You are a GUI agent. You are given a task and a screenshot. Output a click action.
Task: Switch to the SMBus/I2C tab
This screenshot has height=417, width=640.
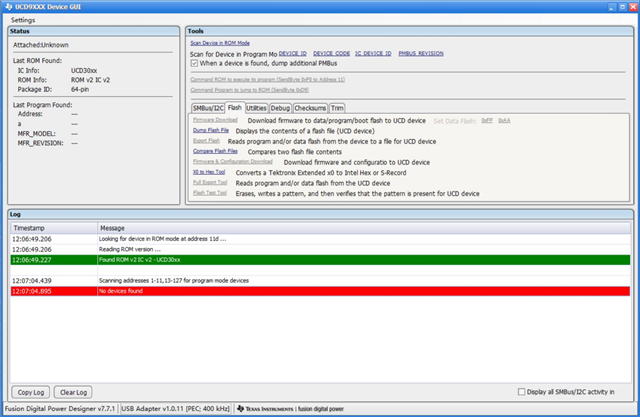208,108
